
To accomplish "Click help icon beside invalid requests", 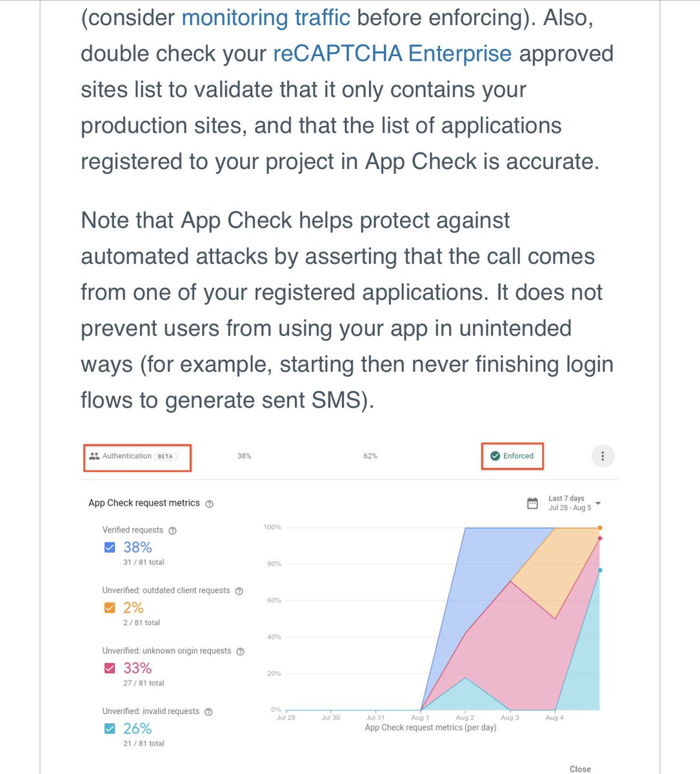I will (208, 712).
